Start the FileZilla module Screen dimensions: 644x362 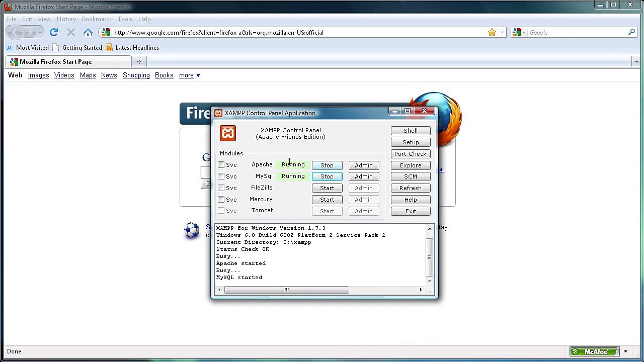[327, 189]
